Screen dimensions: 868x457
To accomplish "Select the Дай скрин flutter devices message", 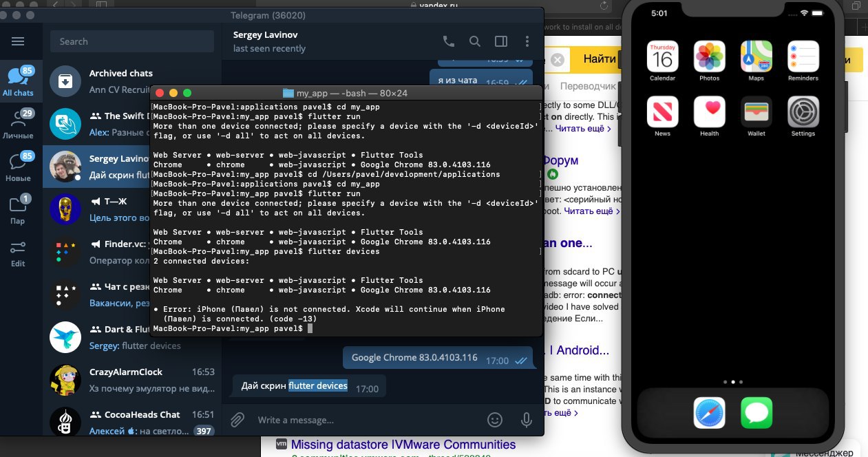I will click(x=309, y=386).
